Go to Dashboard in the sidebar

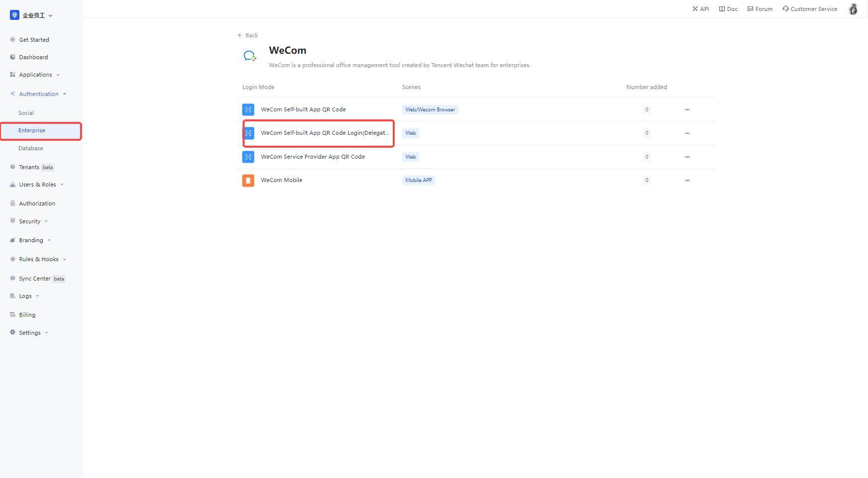33,57
